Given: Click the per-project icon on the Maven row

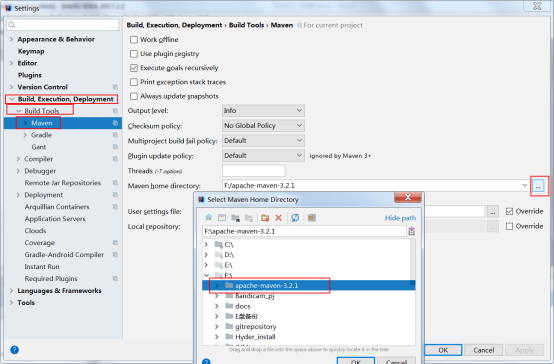Looking at the screenshot, I should pyautogui.click(x=115, y=123).
